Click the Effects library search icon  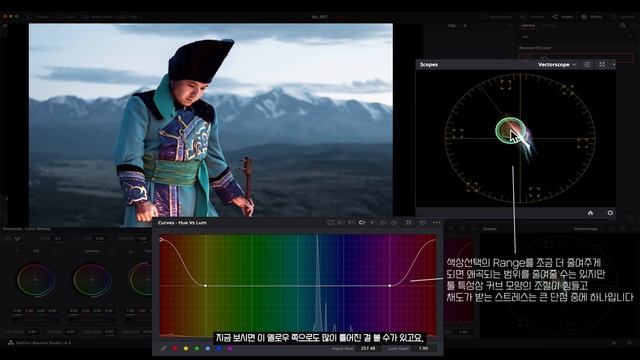coord(623,25)
